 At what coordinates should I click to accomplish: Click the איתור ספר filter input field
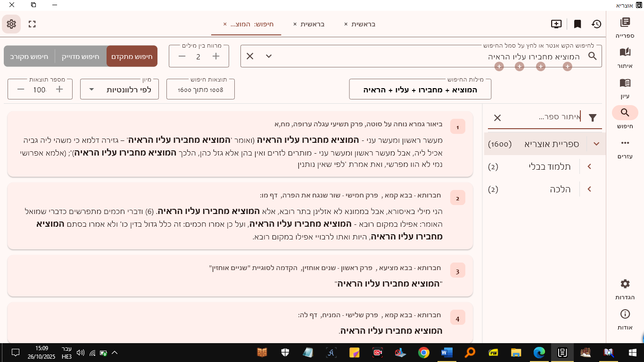click(547, 117)
